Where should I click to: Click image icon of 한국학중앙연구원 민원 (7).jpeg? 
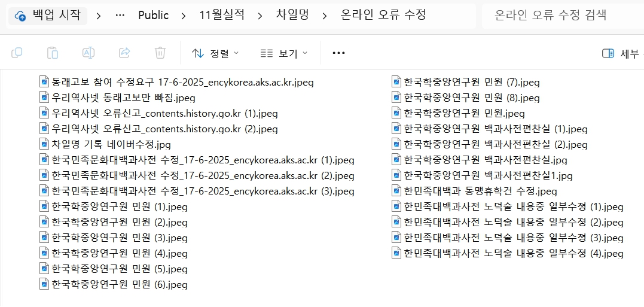point(396,81)
